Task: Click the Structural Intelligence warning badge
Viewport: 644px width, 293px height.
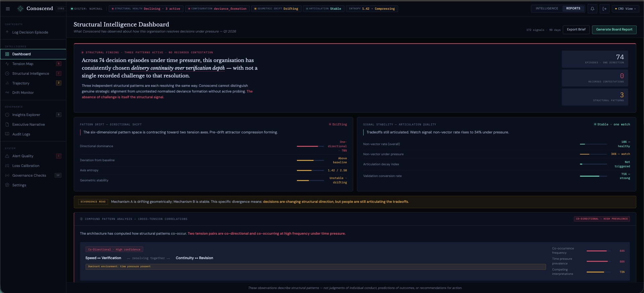Action: click(x=59, y=73)
